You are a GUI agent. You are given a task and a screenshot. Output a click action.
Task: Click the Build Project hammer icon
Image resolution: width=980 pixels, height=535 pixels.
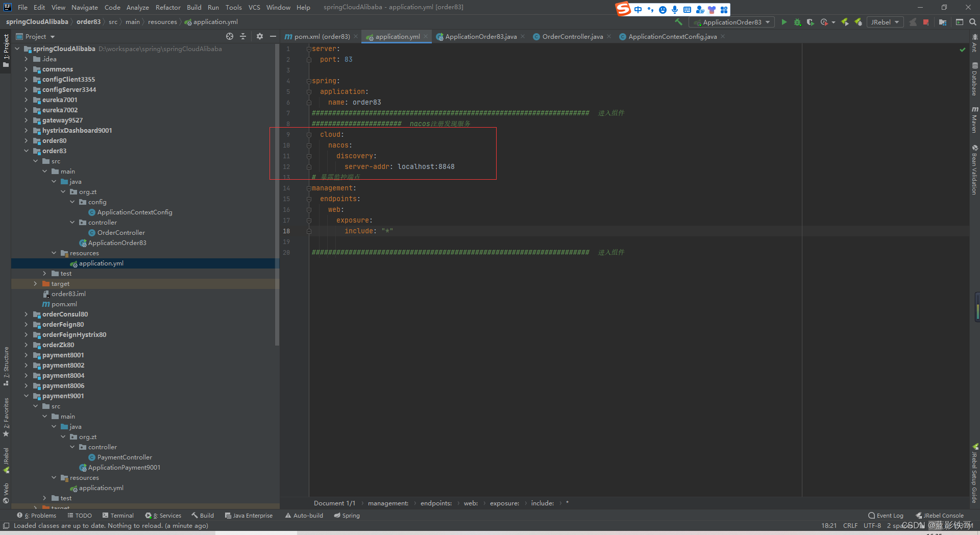pyautogui.click(x=678, y=22)
